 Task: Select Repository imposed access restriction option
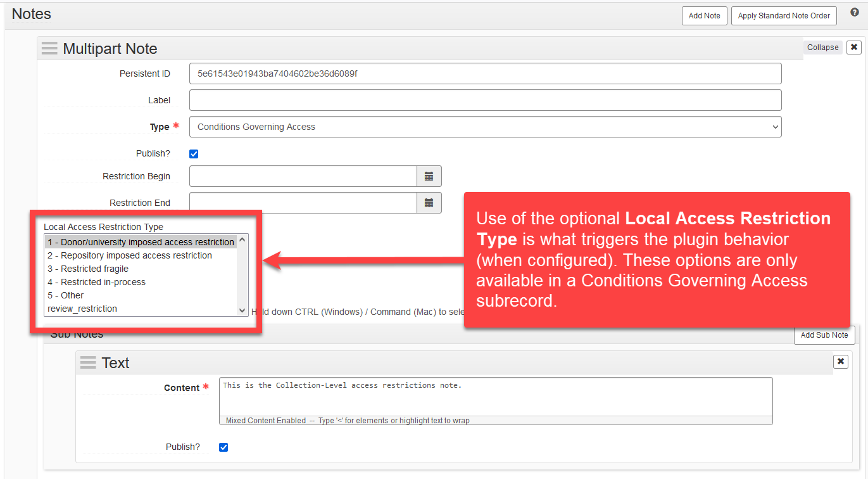(130, 255)
